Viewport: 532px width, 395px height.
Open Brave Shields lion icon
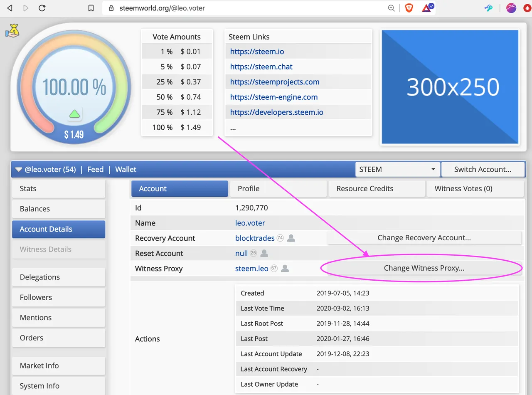pyautogui.click(x=409, y=8)
